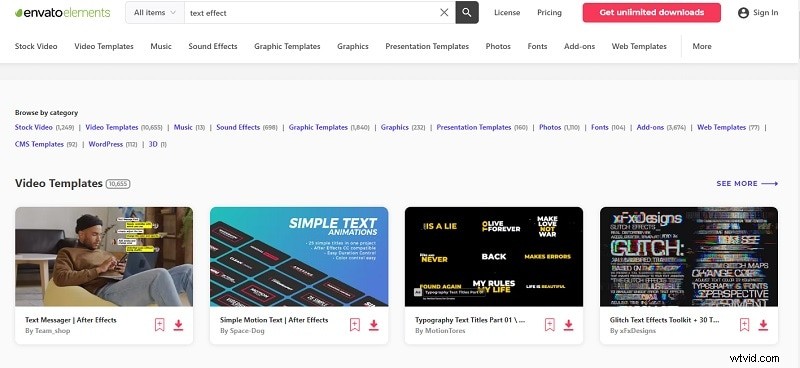This screenshot has width=800, height=368.
Task: Browse the Video Templates category link
Action: coord(112,127)
